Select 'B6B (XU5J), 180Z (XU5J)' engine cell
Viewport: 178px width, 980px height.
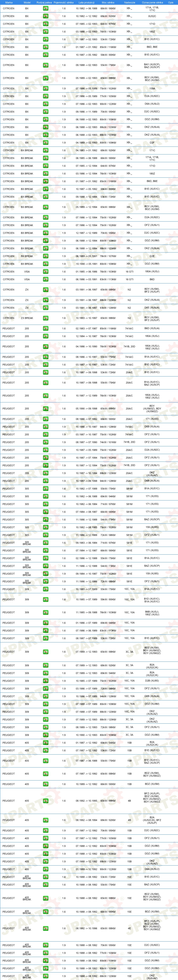tap(152, 613)
